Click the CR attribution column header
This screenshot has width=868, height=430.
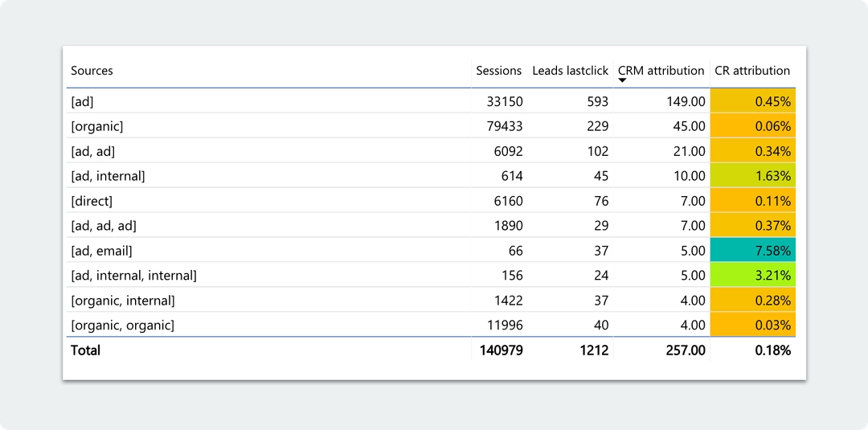752,70
